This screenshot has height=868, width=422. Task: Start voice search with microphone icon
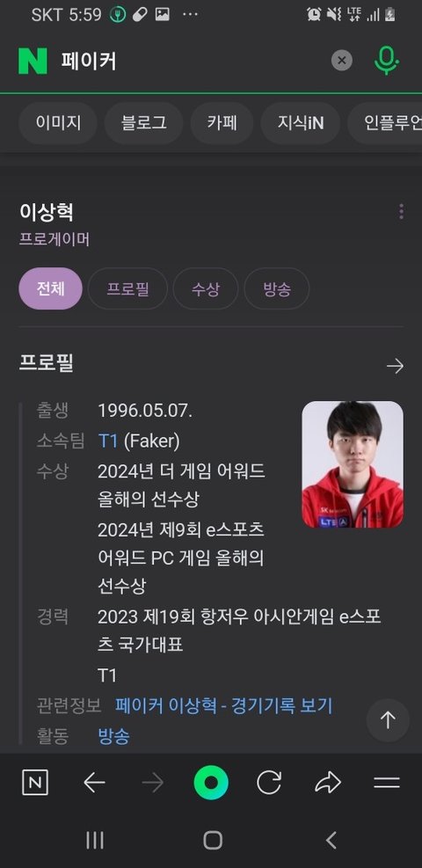click(387, 61)
